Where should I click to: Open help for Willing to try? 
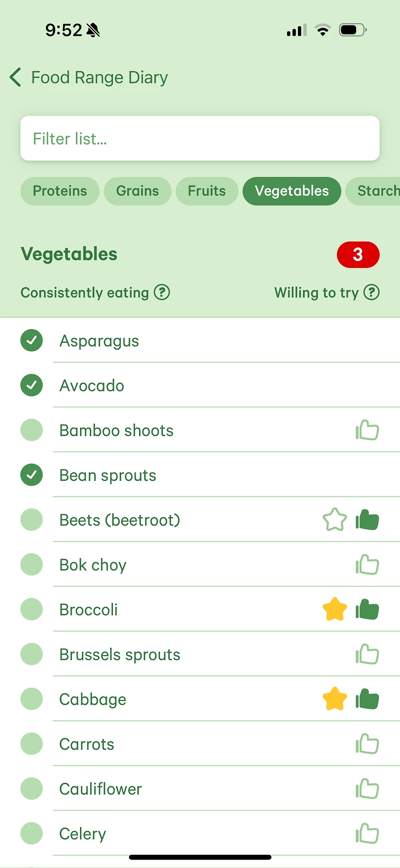pyautogui.click(x=371, y=292)
